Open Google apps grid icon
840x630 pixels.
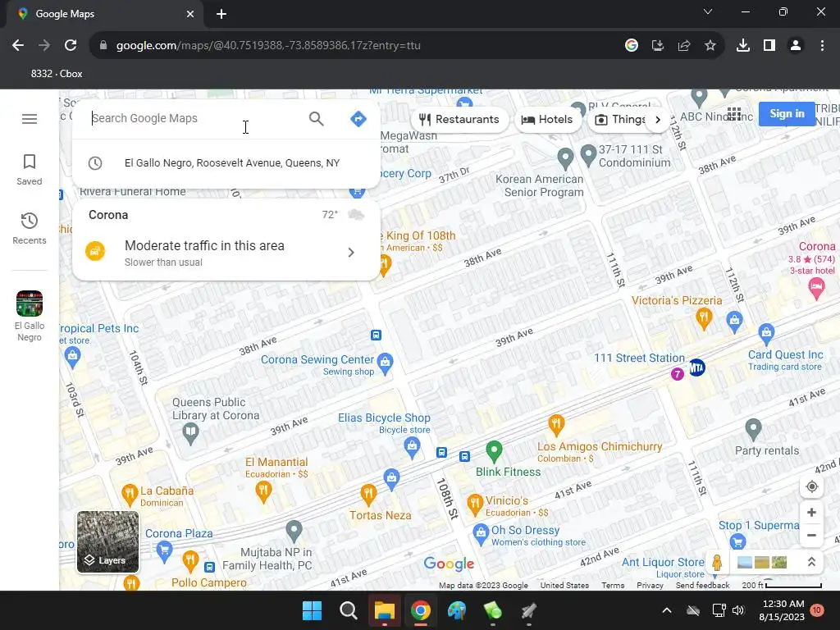734,114
